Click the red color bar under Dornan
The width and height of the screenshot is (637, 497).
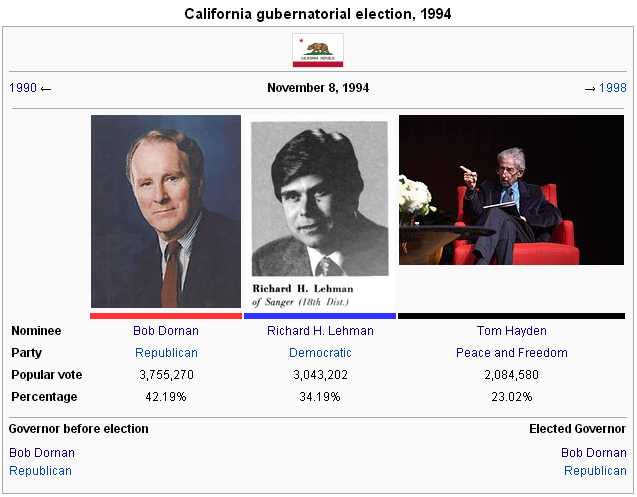point(166,316)
